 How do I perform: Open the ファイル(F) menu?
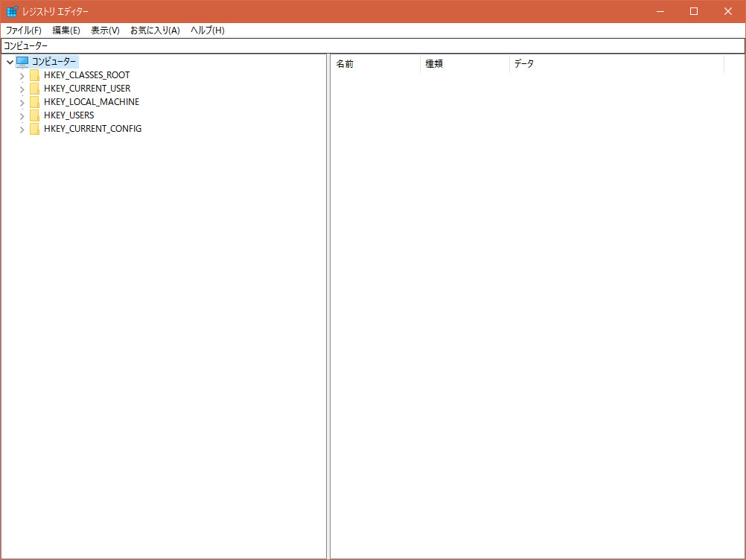coord(24,31)
